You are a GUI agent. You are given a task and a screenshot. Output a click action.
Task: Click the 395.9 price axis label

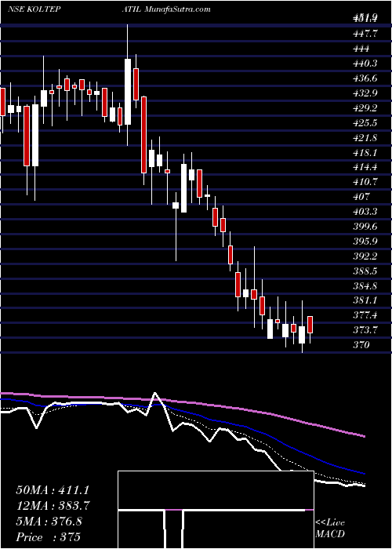[365, 242]
